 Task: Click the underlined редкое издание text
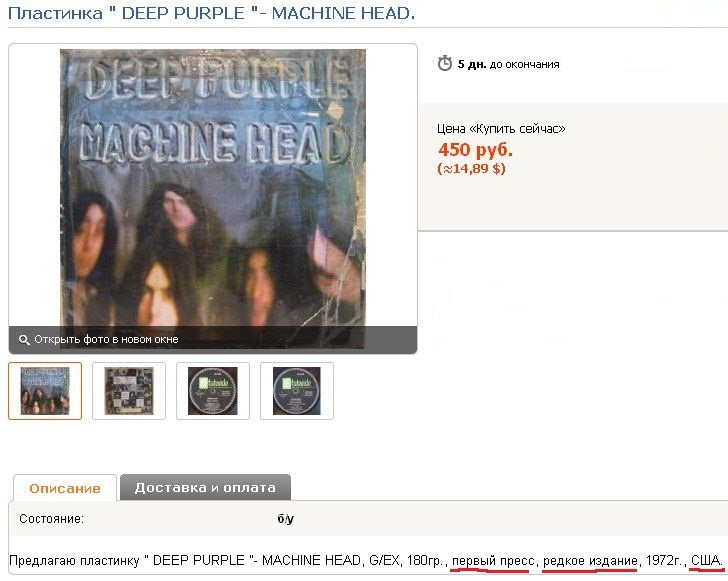590,561
